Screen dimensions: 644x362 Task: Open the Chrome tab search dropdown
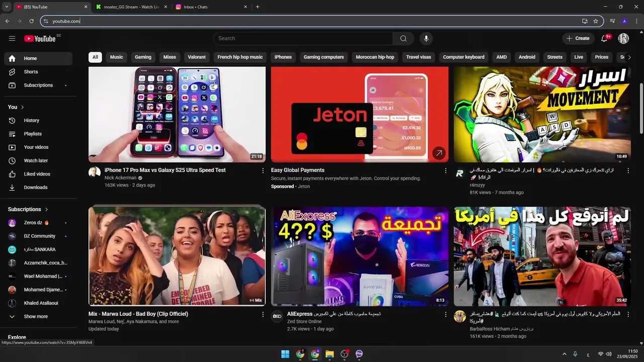click(7, 7)
